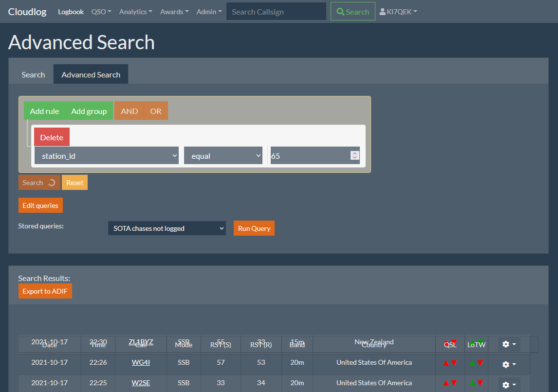Click inside the Search Callsign input box
Image resolution: width=558 pixels, height=392 pixels.
click(276, 11)
